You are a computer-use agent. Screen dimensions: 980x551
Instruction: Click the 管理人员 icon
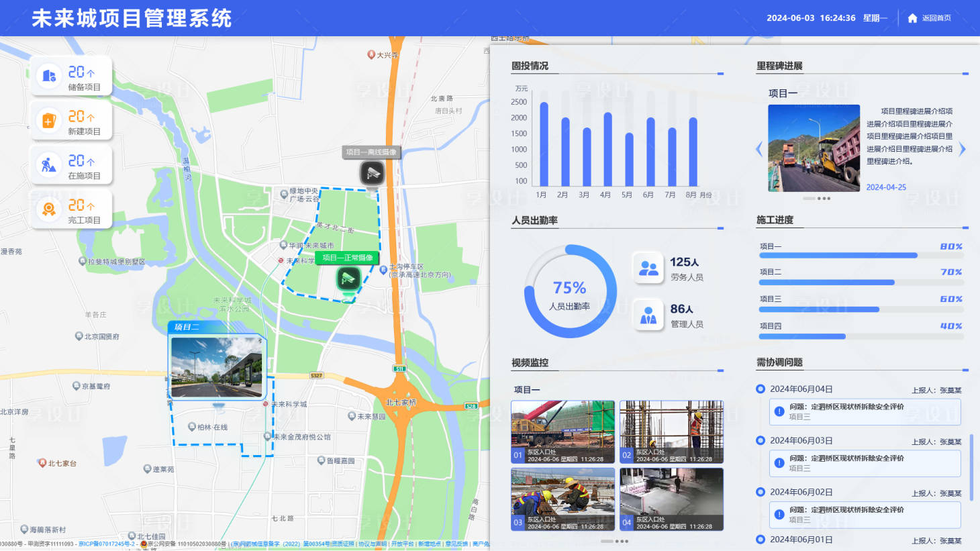tap(648, 315)
